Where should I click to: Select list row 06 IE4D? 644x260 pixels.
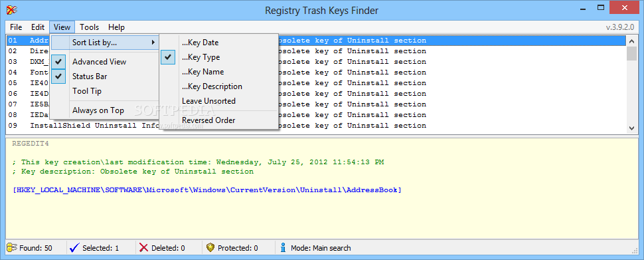click(x=316, y=93)
